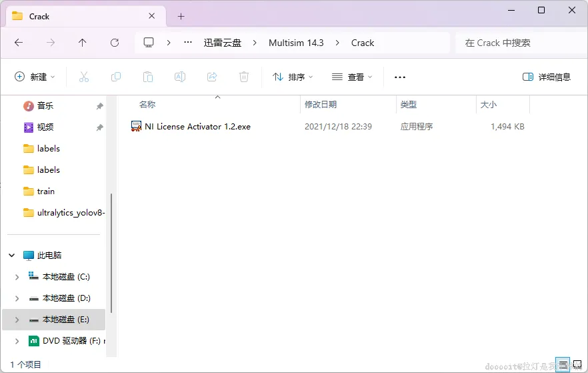
Task: Minimize the File Explorer window
Action: pyautogui.click(x=511, y=10)
